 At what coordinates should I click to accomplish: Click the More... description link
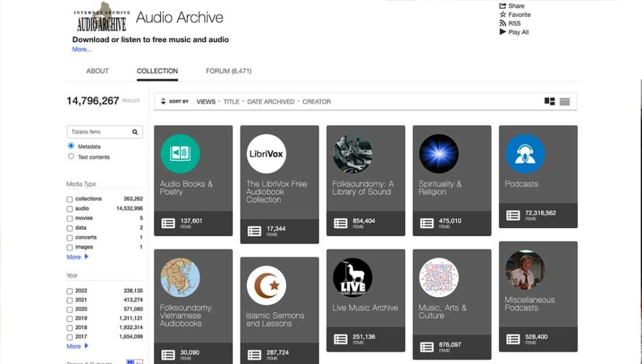[82, 49]
